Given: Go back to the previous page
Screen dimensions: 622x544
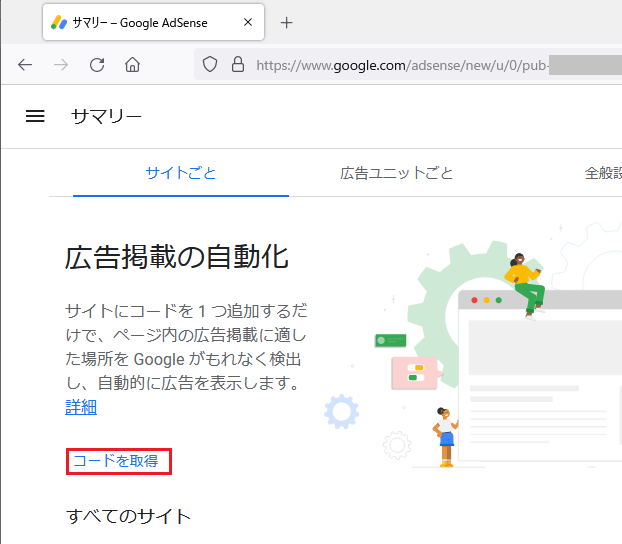Looking at the screenshot, I should [25, 65].
